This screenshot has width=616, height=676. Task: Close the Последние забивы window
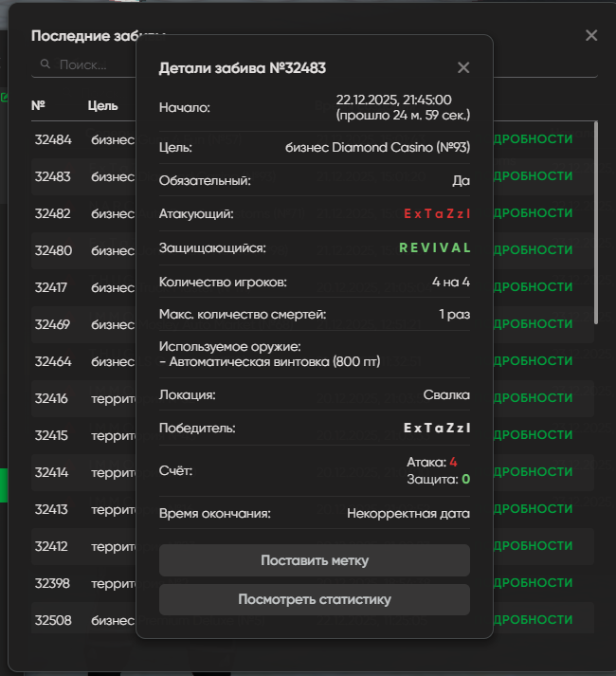[x=591, y=35]
